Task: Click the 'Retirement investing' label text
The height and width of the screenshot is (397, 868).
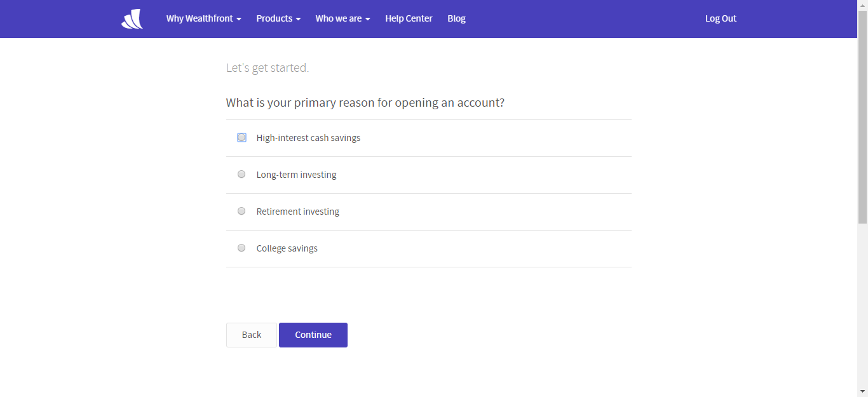Action: click(x=297, y=212)
